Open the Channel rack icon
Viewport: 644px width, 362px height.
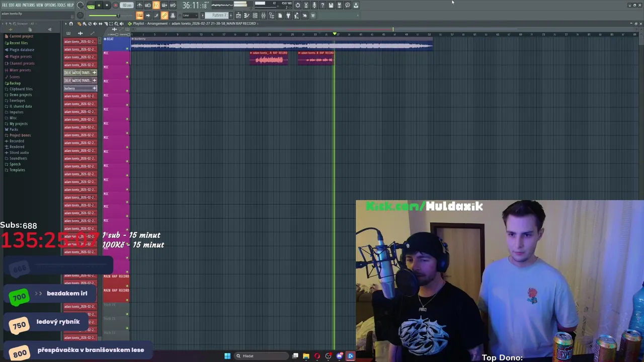tap(255, 16)
